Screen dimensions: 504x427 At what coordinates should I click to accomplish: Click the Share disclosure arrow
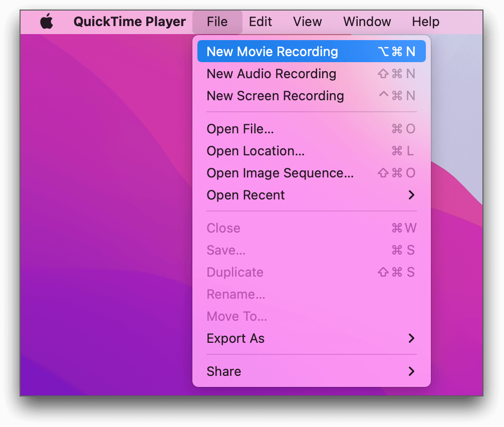click(412, 371)
